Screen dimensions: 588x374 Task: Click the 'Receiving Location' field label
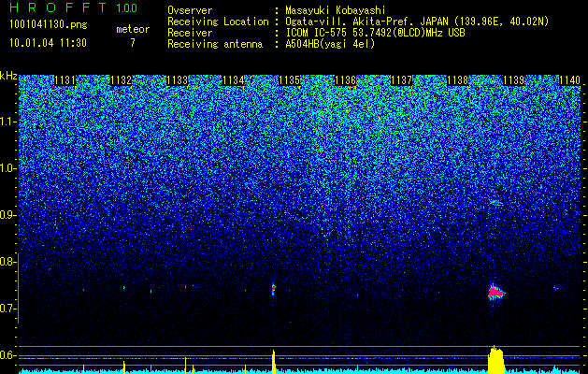[218, 22]
